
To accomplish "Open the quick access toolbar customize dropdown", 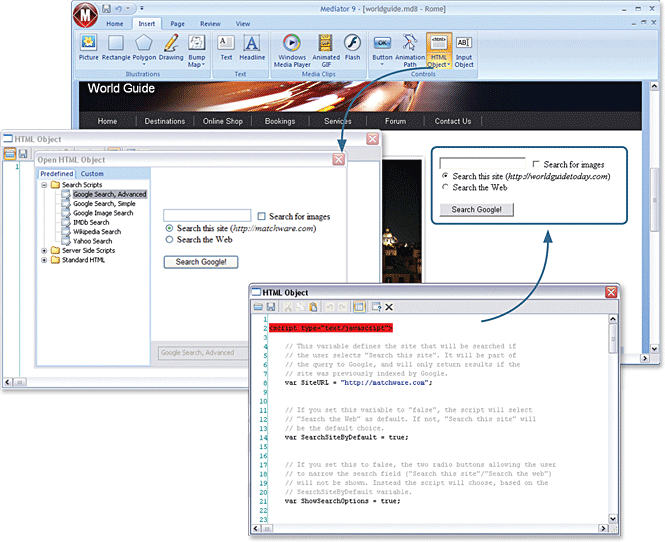I will [x=142, y=8].
